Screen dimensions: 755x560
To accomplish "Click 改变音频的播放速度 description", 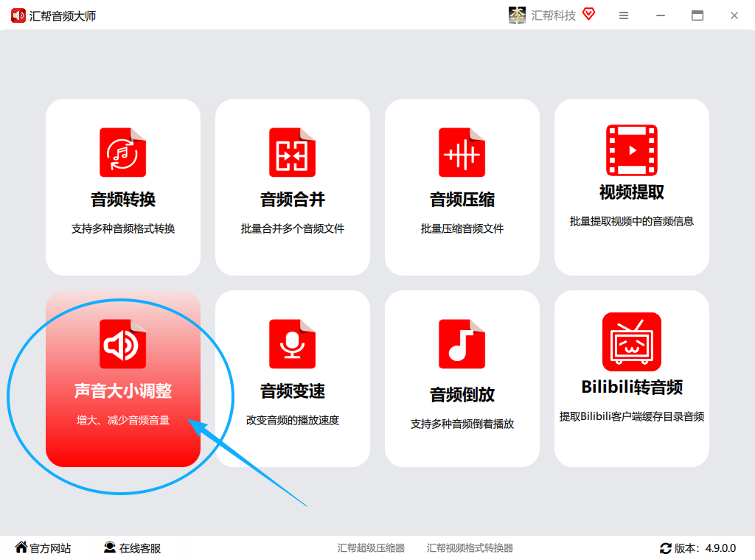I will [292, 420].
